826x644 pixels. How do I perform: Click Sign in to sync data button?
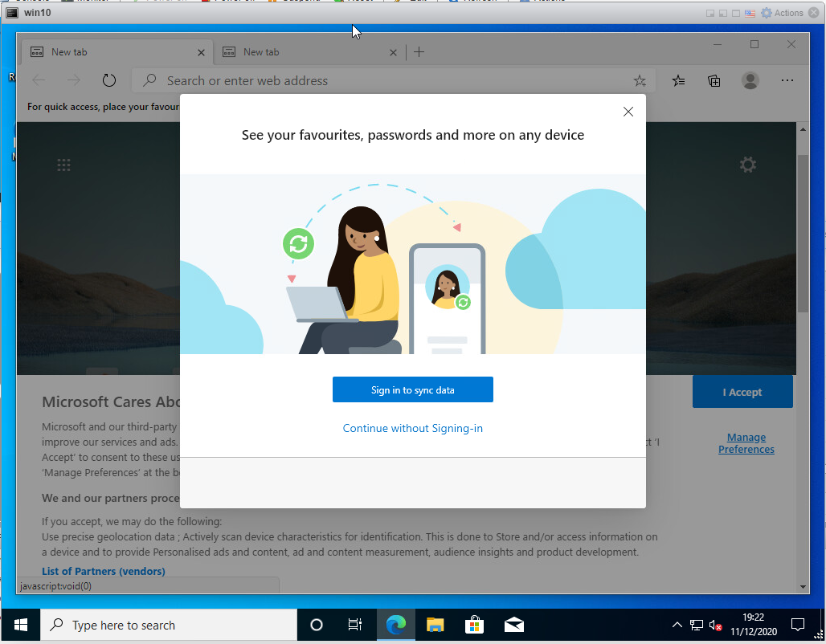(x=412, y=389)
